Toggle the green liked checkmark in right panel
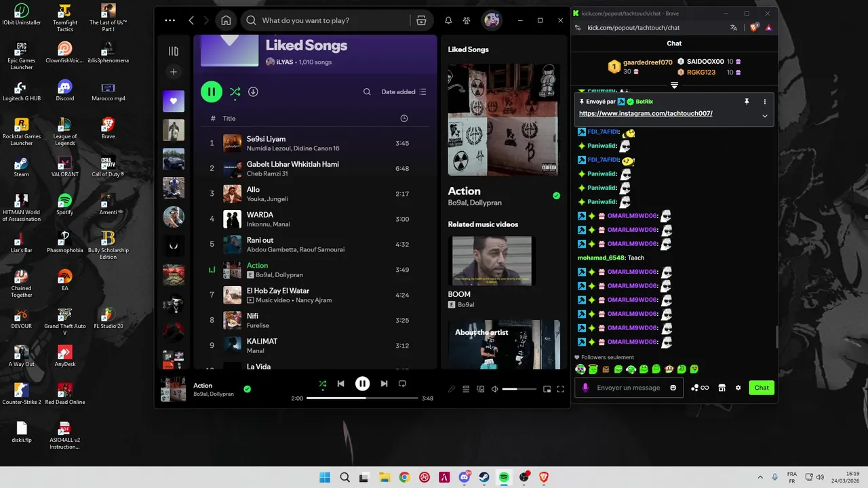The height and width of the screenshot is (488, 868). point(556,196)
